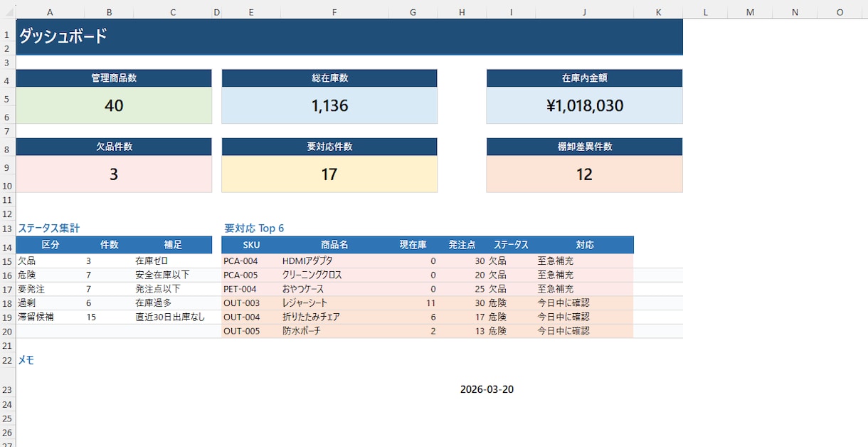Click the 安全在庫以下 note cell
Viewport: 868px width, 447px height.
pos(173,275)
